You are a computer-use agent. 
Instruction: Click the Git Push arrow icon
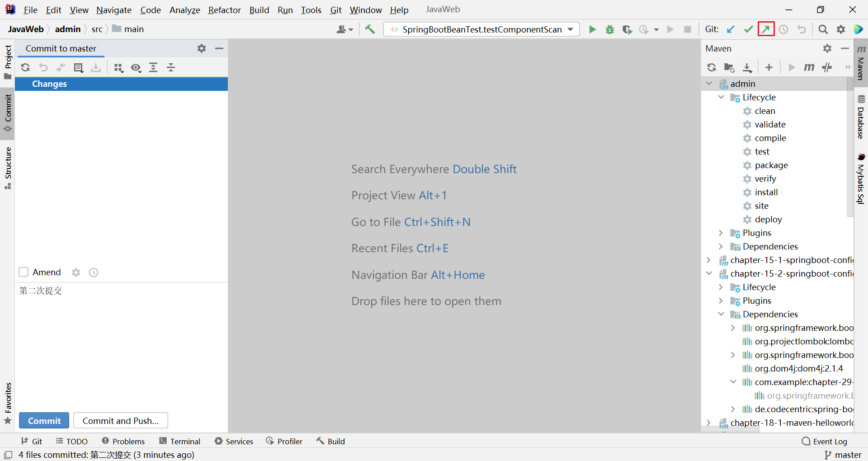(766, 29)
